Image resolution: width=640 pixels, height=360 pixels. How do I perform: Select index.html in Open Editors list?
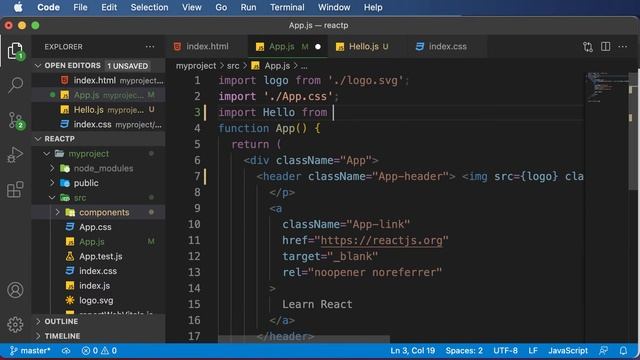(x=98, y=80)
